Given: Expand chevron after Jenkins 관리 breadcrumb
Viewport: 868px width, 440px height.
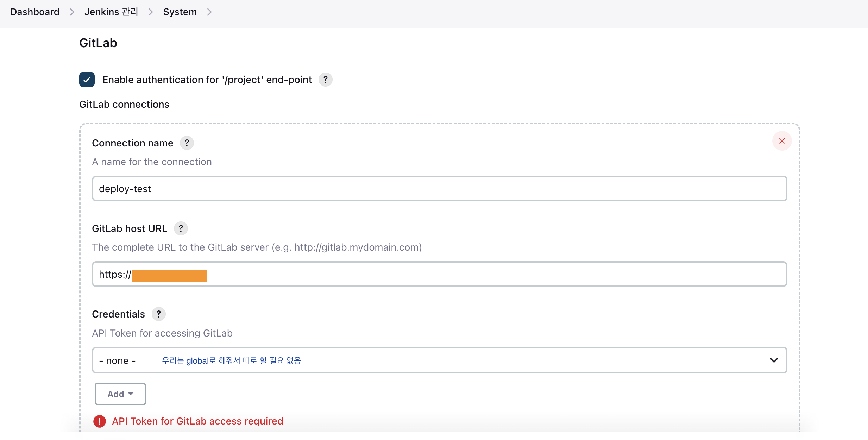Looking at the screenshot, I should click(151, 12).
